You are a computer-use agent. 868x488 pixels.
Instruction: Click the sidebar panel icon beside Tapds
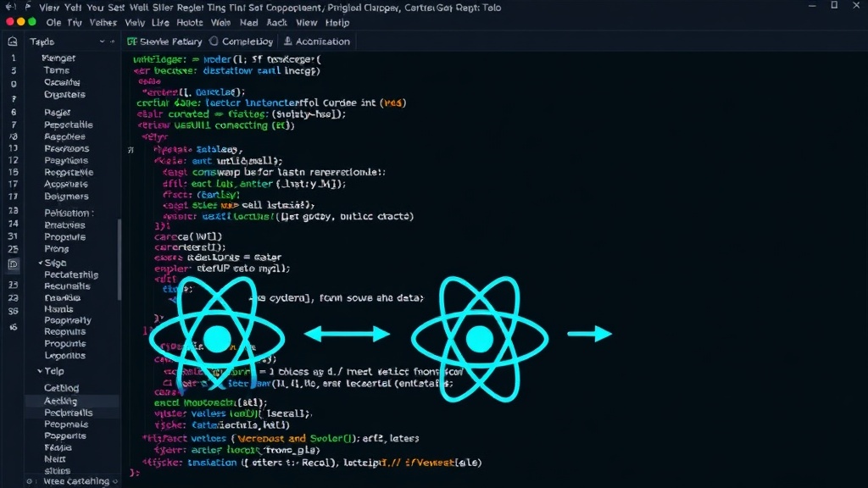coord(13,42)
